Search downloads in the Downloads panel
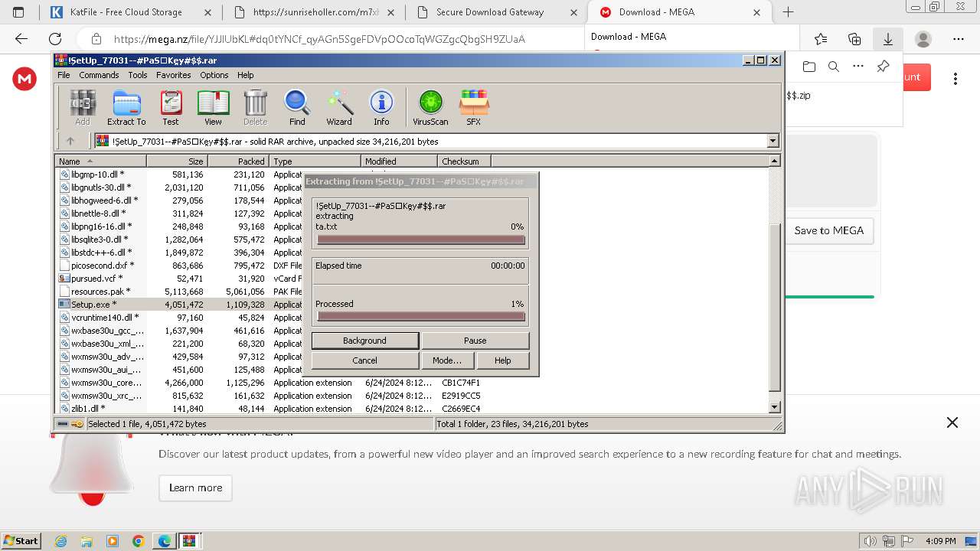Screen dimensions: 980x551 point(834,67)
